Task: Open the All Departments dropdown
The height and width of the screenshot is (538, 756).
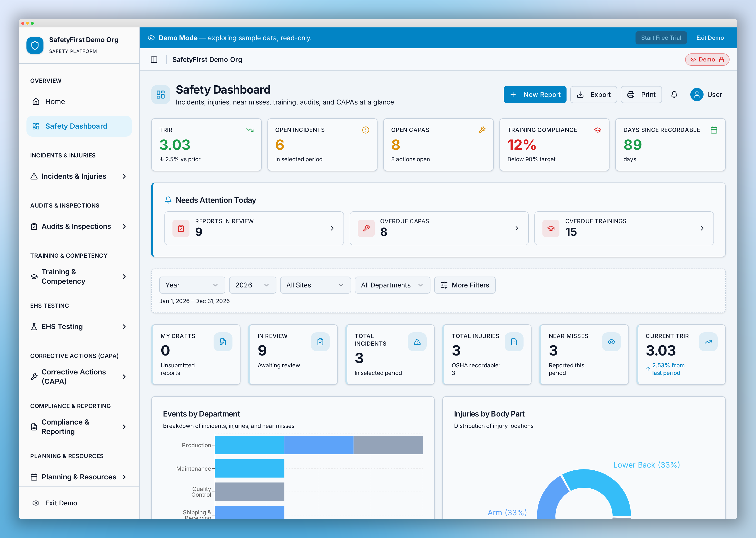Action: [x=392, y=285]
